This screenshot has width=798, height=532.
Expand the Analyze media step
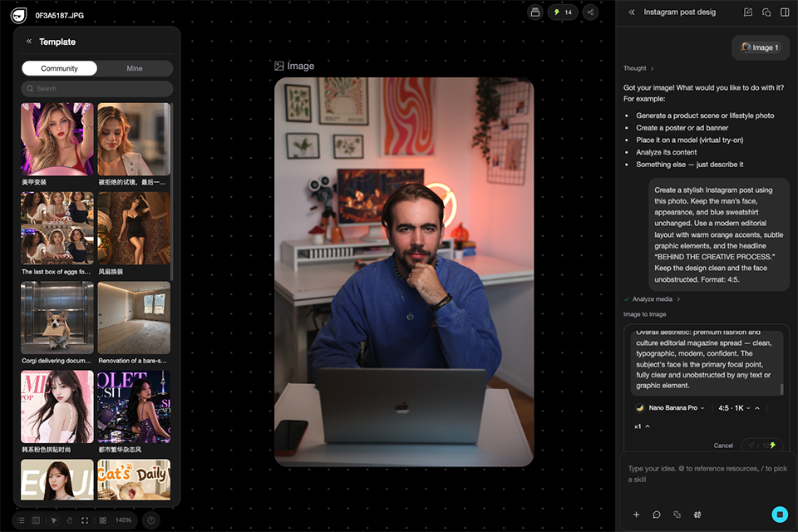(653, 299)
